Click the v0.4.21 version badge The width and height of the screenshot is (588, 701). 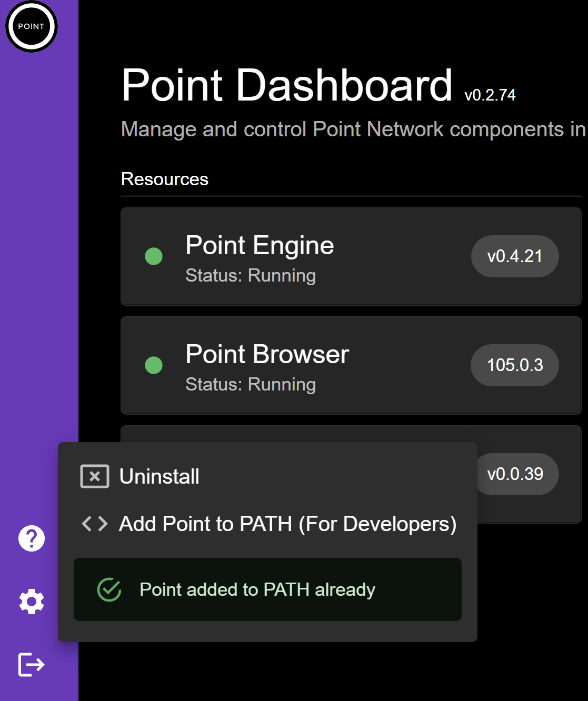pos(515,256)
